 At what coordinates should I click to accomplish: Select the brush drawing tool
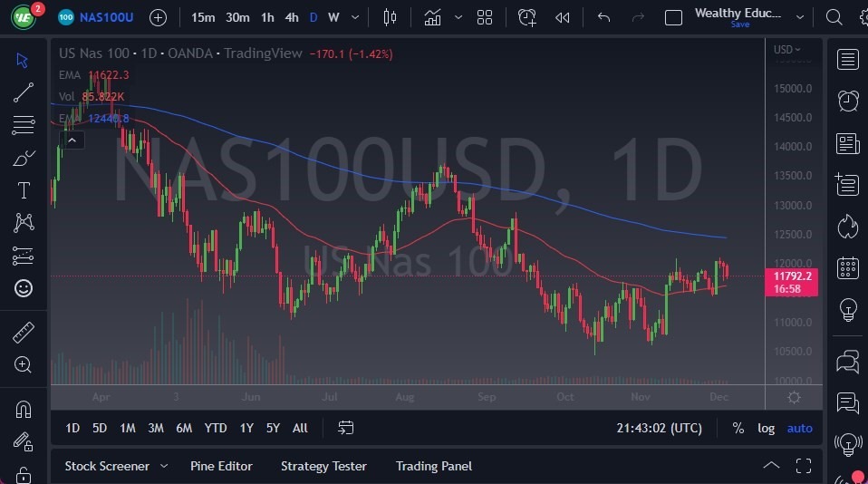coord(23,158)
